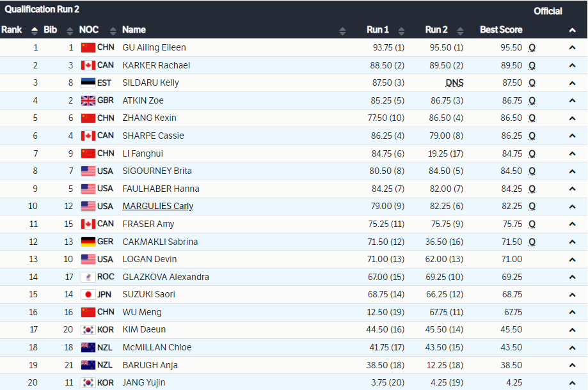Sort by Name column sort arrows
The width and height of the screenshot is (588, 390).
[342, 30]
